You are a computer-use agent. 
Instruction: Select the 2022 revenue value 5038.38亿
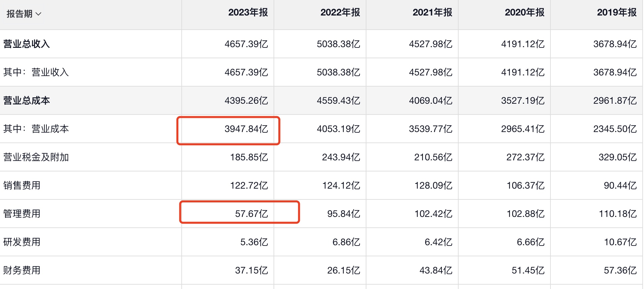pos(338,44)
